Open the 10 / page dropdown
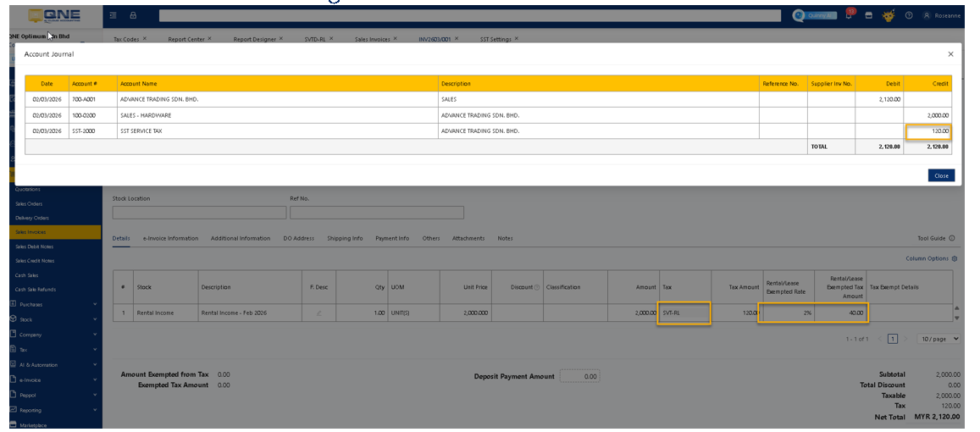 941,339
